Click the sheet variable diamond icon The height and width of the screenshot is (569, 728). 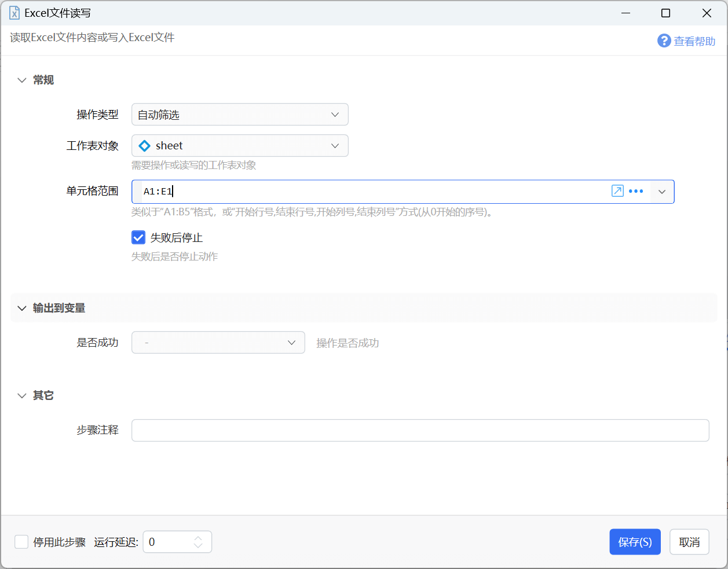tap(145, 146)
